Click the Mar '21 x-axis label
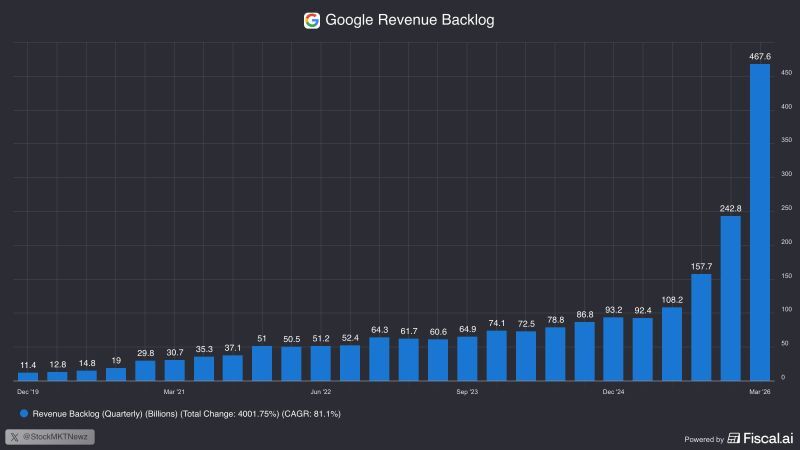This screenshot has height=450, width=800. (x=174, y=392)
